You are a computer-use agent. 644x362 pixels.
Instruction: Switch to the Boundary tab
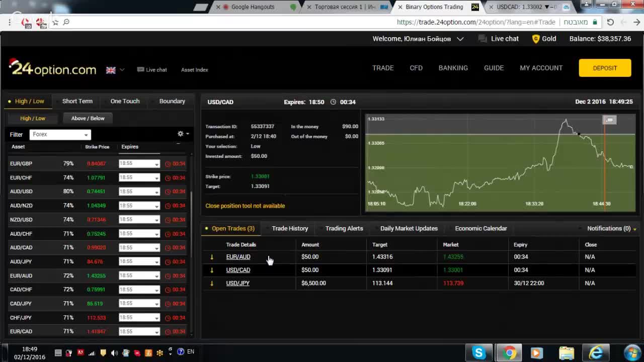coord(172,101)
